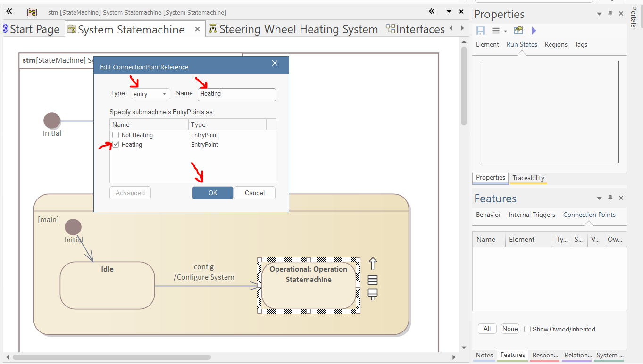The height and width of the screenshot is (364, 643).
Task: Click the Name field containing Heating
Action: pyautogui.click(x=236, y=94)
